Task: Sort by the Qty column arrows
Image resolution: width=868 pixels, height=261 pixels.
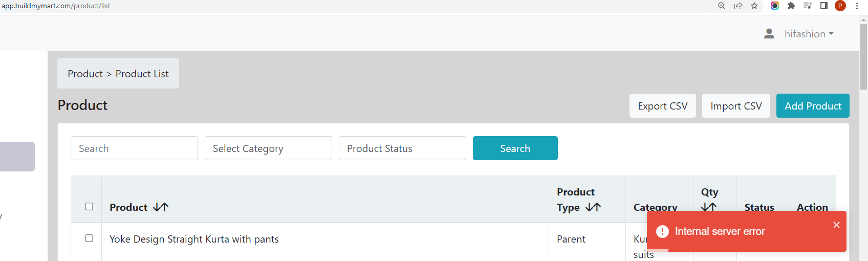Action: tap(709, 207)
